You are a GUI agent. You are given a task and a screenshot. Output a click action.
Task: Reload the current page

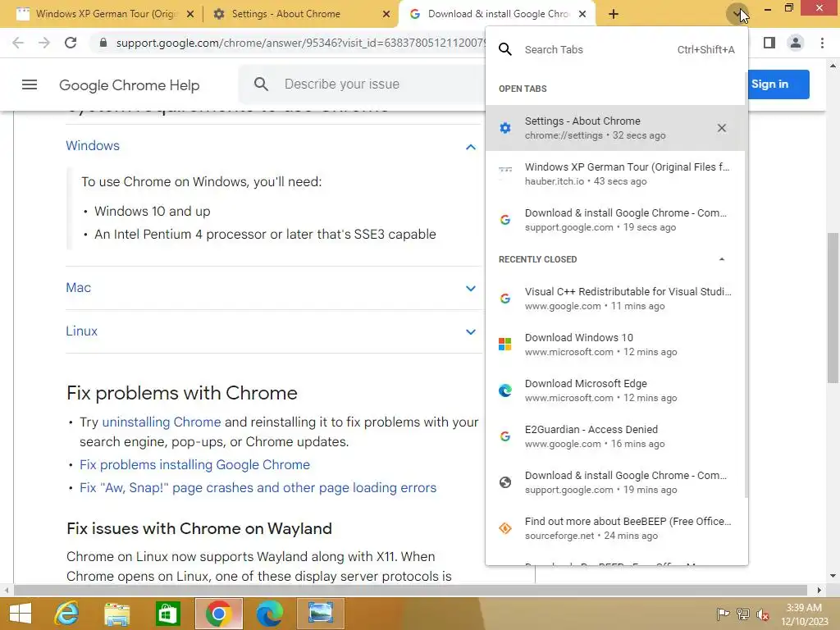pos(71,43)
